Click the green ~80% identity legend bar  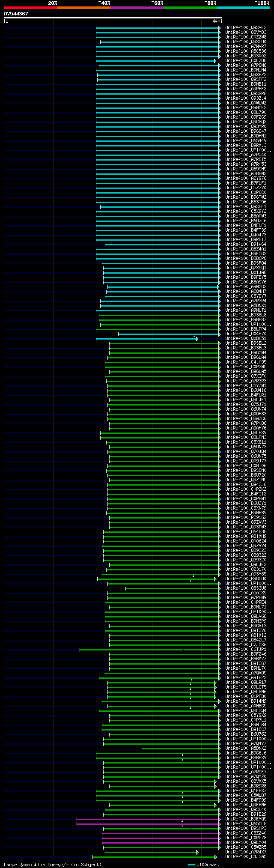(190, 7)
